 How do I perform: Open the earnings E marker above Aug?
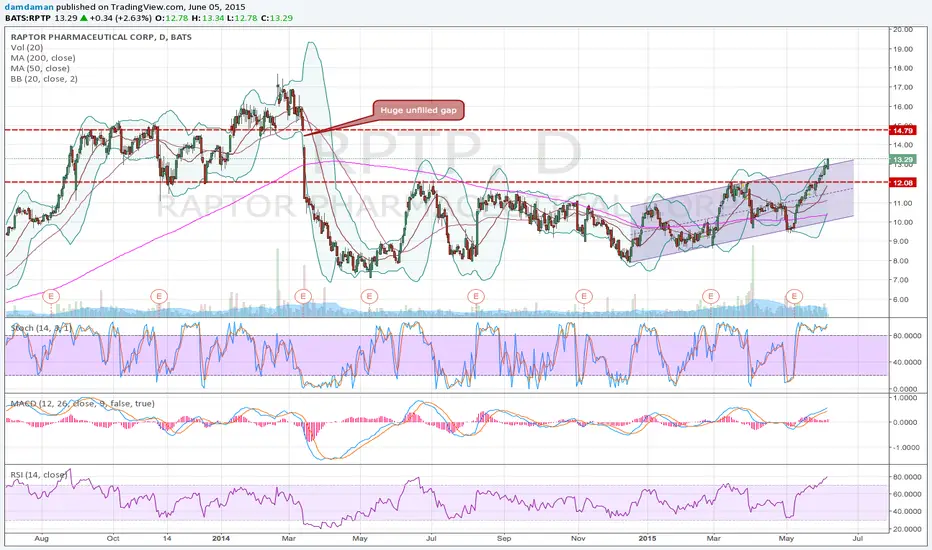(52, 296)
